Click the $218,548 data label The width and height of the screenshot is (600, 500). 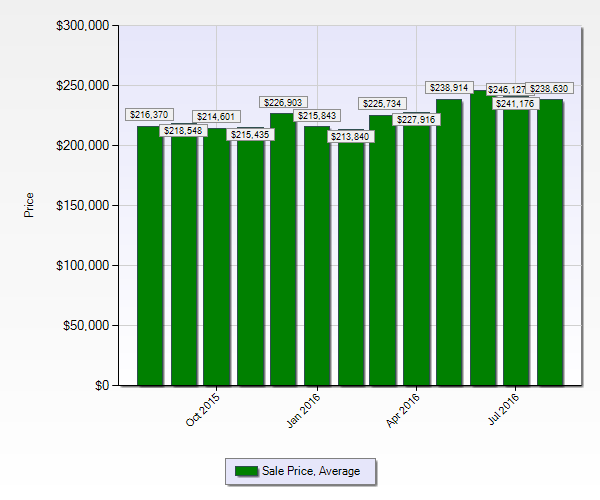point(183,131)
